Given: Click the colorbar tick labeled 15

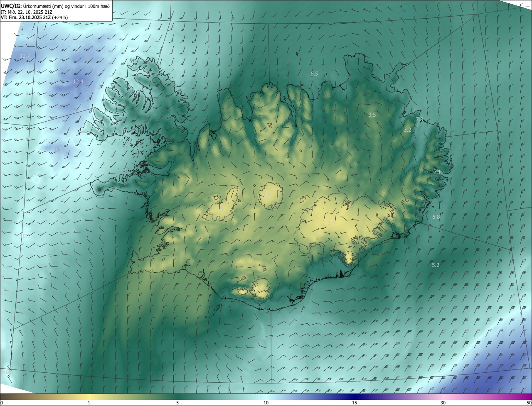Looking at the screenshot, I should (355, 403).
